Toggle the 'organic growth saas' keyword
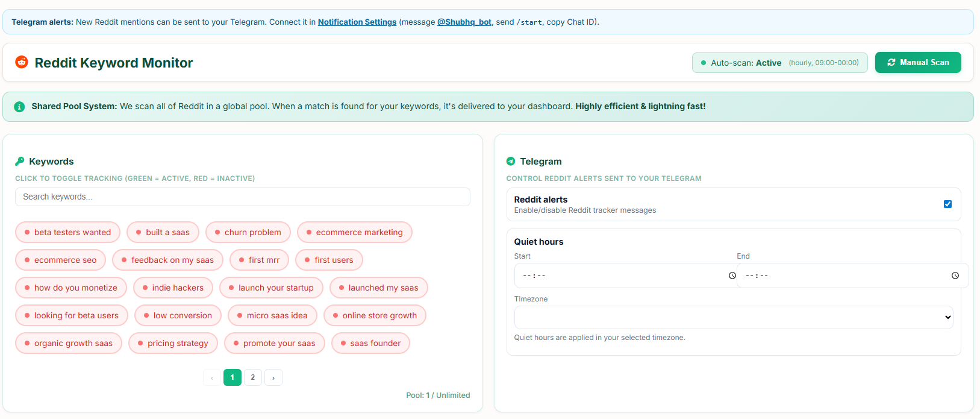This screenshot has height=419, width=980. tap(69, 343)
